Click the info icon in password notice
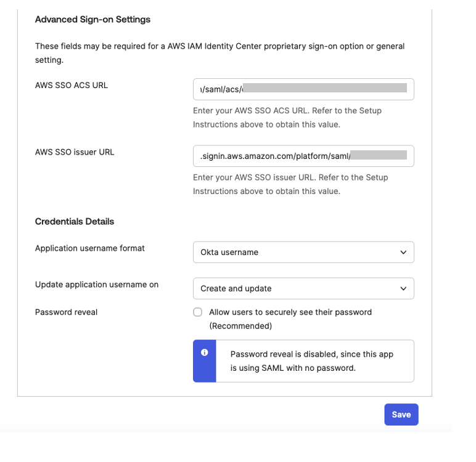Viewport: 476px width, 462px height. pyautogui.click(x=205, y=353)
